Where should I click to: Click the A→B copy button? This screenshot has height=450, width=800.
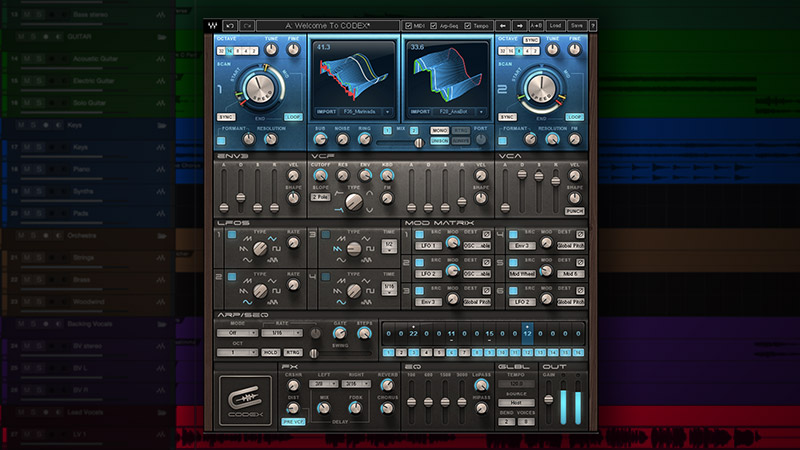coord(536,26)
